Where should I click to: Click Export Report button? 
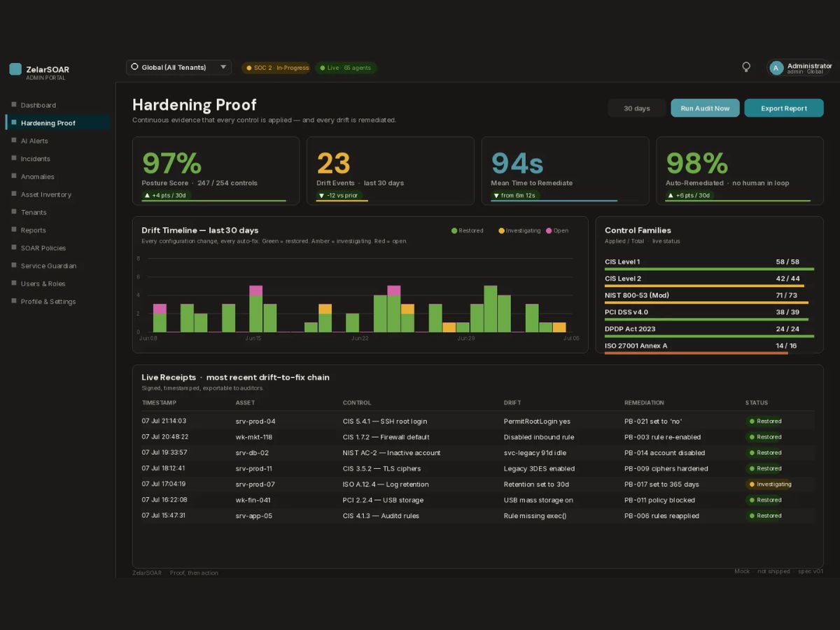(784, 108)
